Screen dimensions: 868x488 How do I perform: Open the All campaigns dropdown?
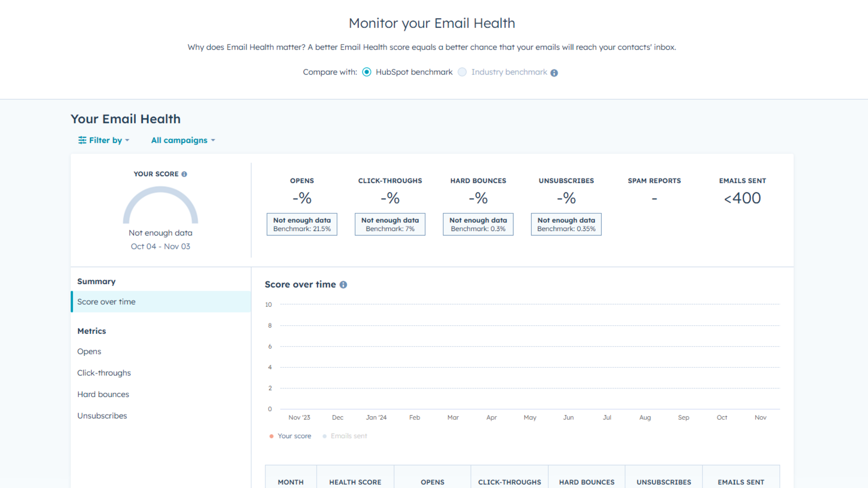pos(183,140)
